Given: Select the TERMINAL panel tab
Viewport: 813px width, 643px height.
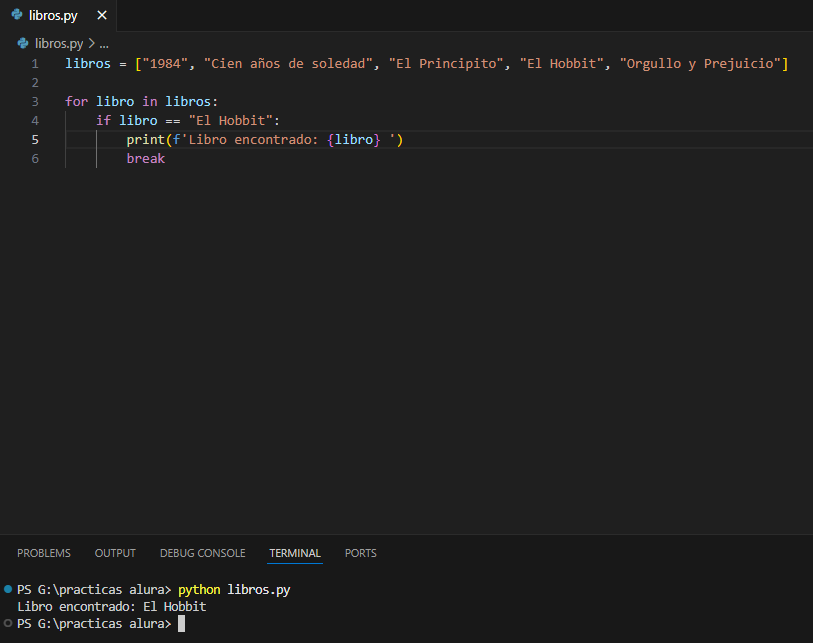Looking at the screenshot, I should coord(295,553).
